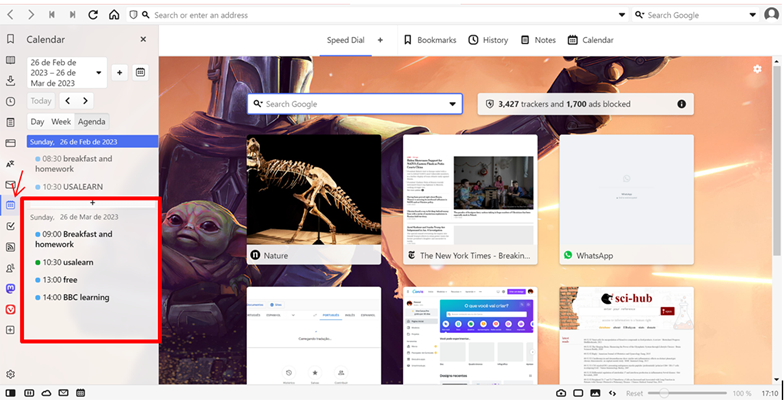Switch calendar to Agenda view

[x=92, y=122]
